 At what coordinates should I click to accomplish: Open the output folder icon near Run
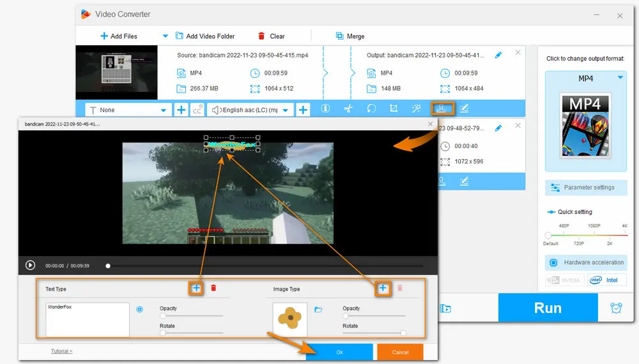click(445, 308)
